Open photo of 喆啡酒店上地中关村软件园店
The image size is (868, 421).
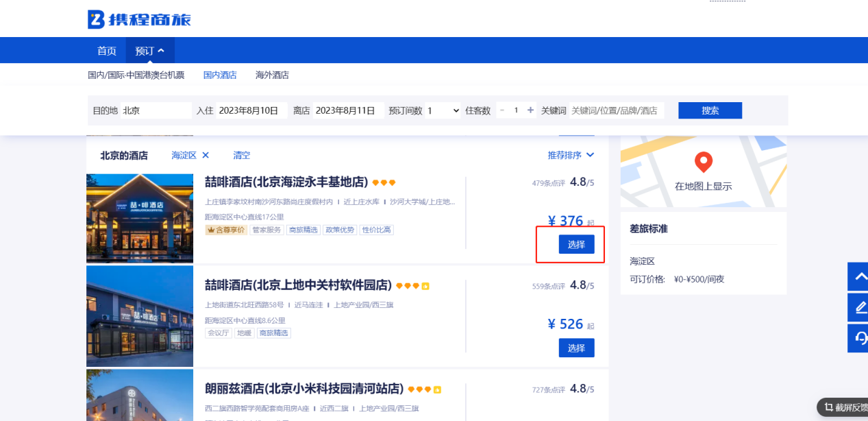pos(140,316)
